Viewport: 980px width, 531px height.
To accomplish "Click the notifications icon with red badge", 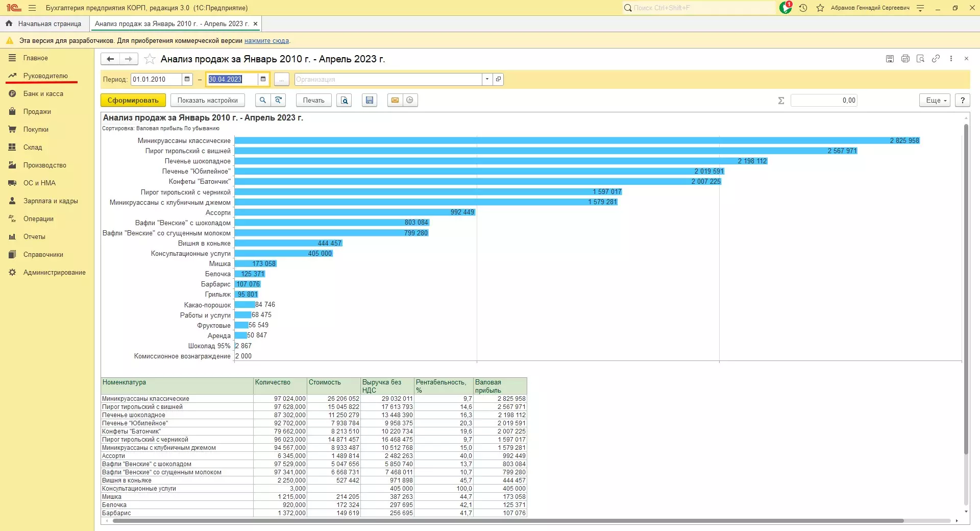I will pyautogui.click(x=786, y=8).
